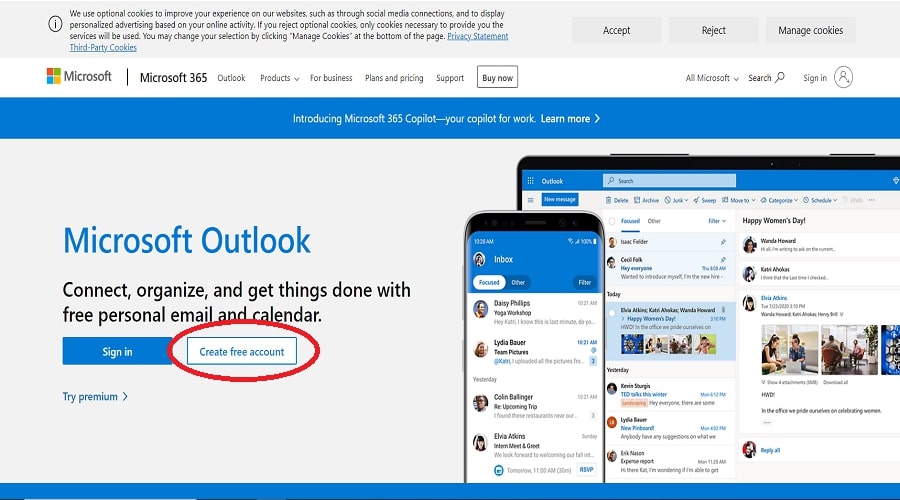Click the Sign in text in header

click(814, 78)
